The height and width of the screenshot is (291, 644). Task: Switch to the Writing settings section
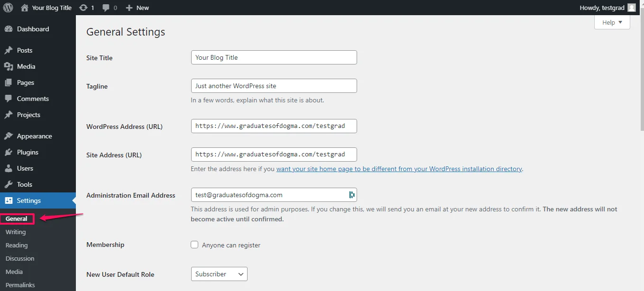[x=16, y=232]
